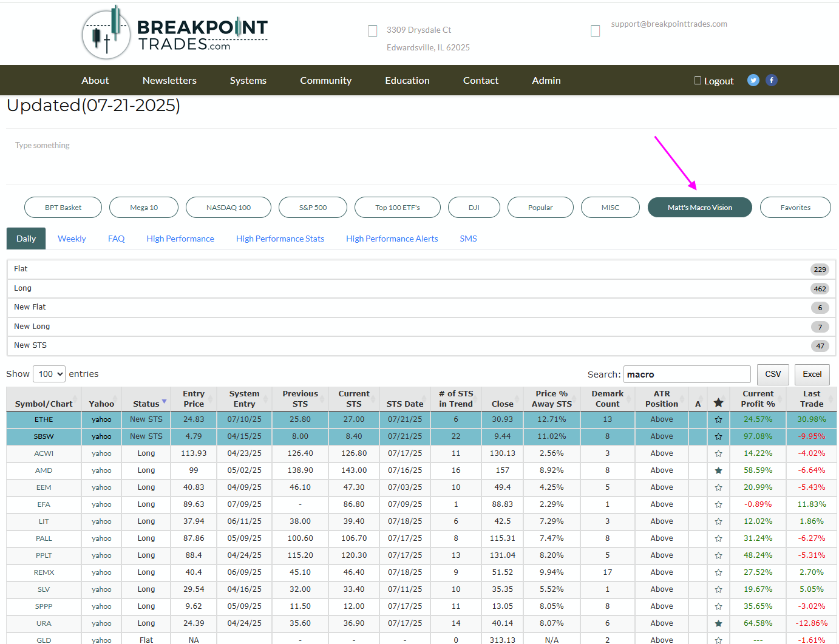
Task: Open the Twitter icon in navbar
Action: tap(753, 80)
